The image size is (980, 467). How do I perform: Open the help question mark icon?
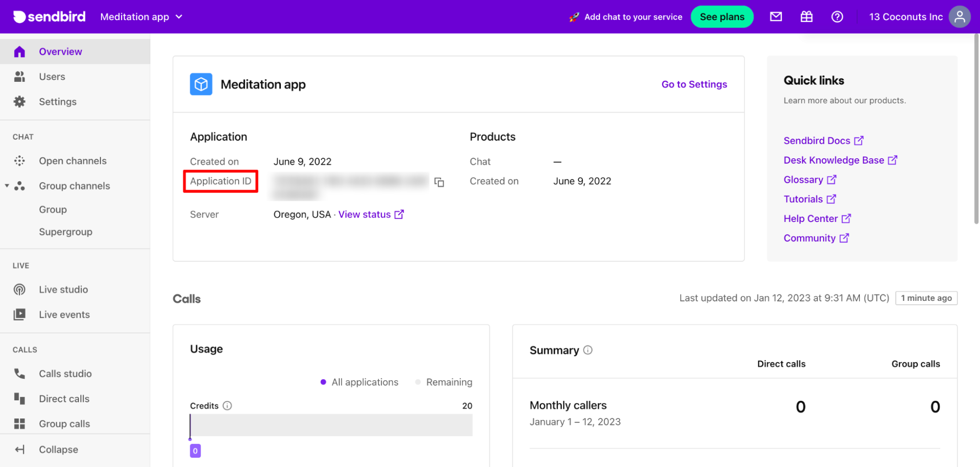pos(837,17)
